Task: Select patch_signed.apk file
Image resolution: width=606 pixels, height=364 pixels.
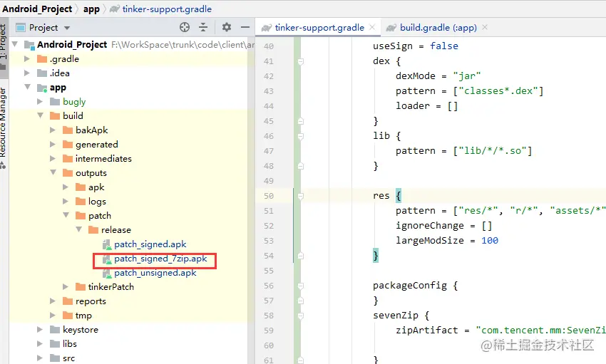Action: point(150,244)
